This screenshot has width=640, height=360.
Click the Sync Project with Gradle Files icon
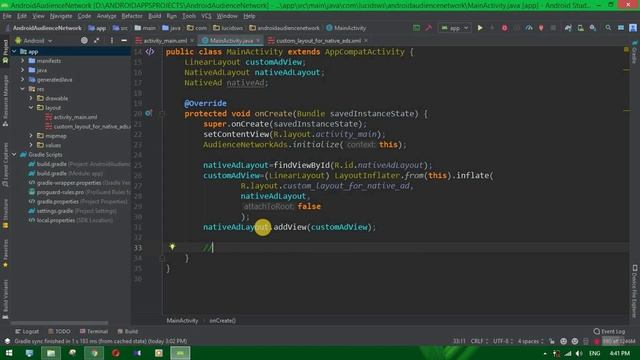coord(568,28)
